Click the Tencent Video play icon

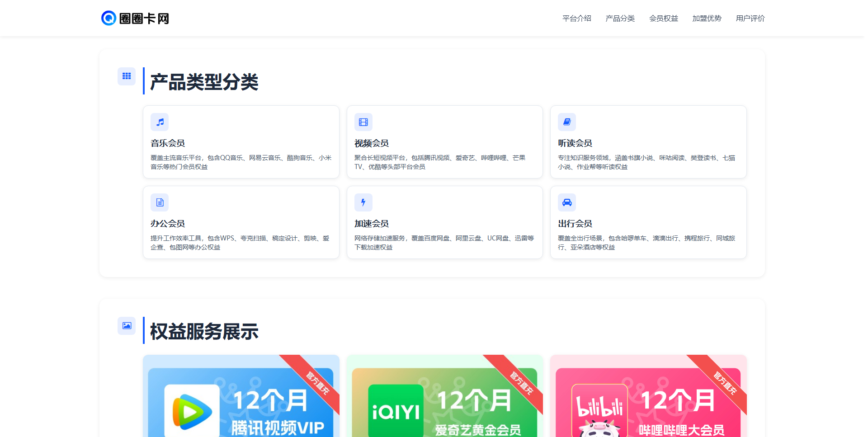pos(192,410)
